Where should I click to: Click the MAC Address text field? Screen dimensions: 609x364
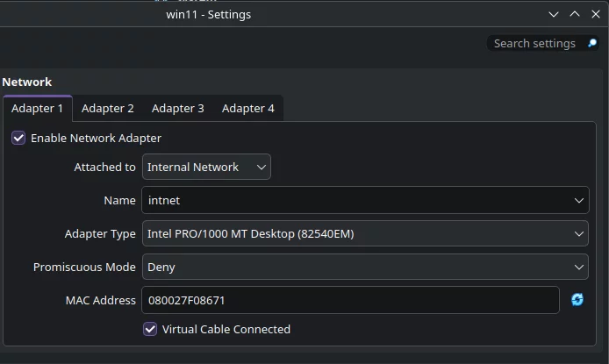[349, 300]
